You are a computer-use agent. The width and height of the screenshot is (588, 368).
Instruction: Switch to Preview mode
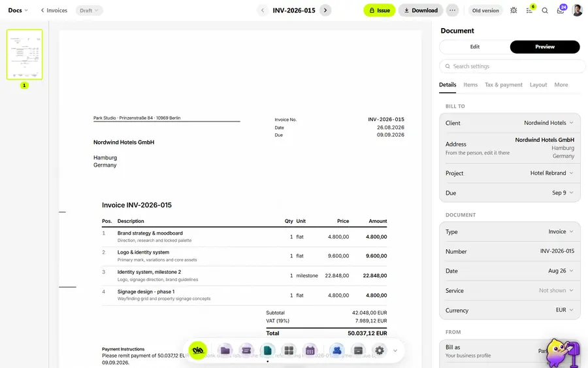[545, 47]
